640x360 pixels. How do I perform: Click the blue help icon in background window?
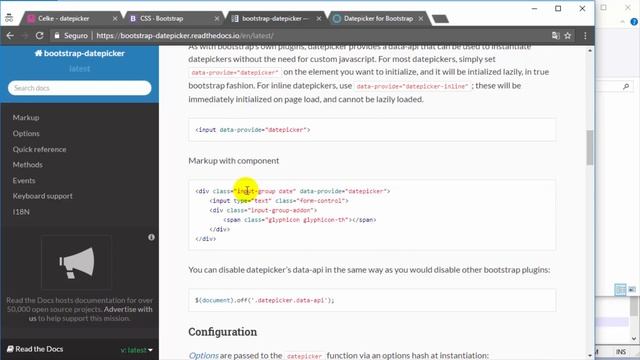pos(634,22)
